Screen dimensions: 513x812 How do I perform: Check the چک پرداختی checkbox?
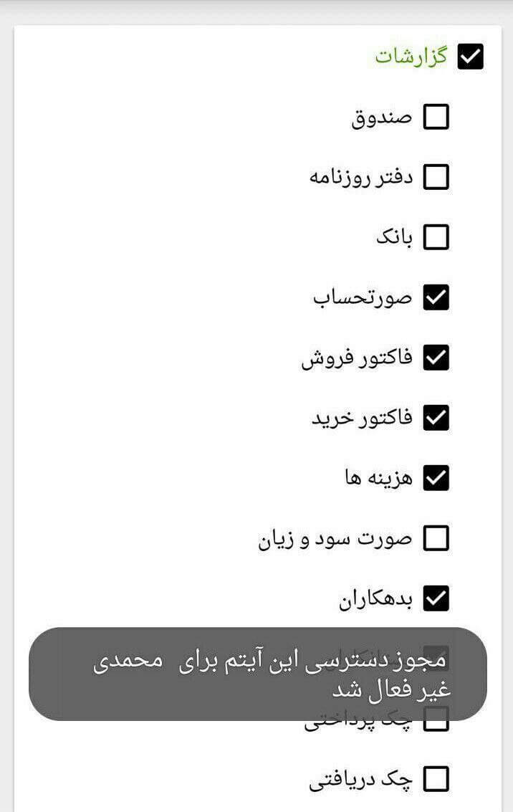click(436, 720)
